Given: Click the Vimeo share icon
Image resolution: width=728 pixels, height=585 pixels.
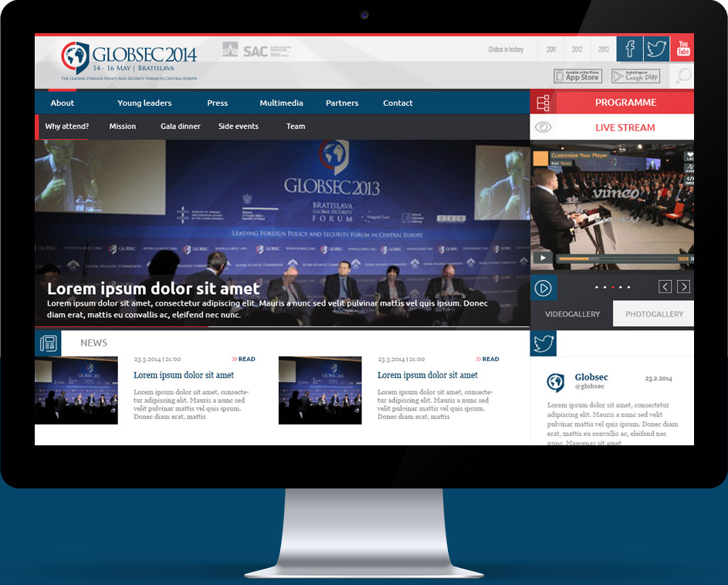Looking at the screenshot, I should click(x=689, y=168).
